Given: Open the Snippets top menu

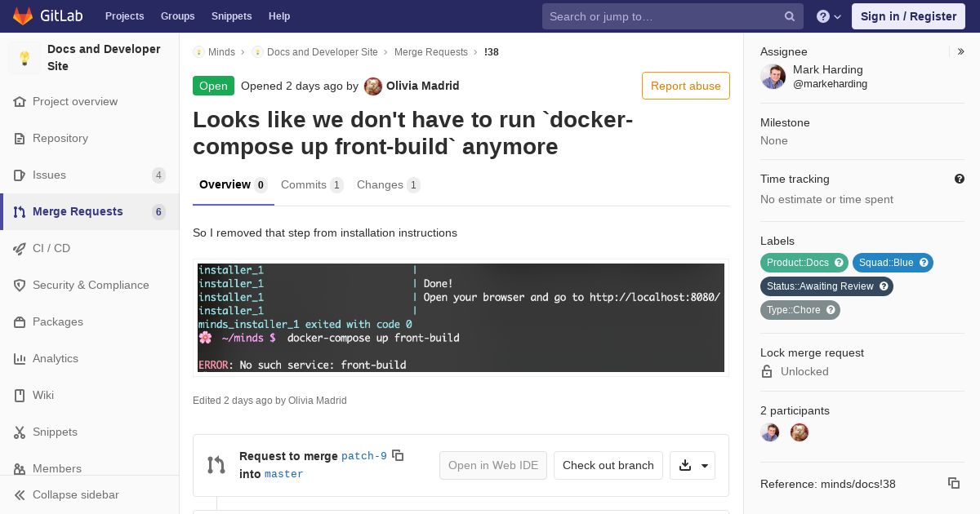Looking at the screenshot, I should (231, 16).
